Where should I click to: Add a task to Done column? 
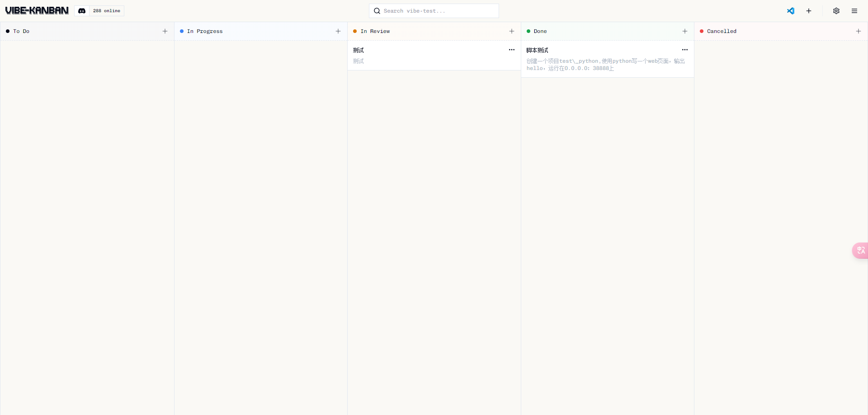pyautogui.click(x=685, y=31)
